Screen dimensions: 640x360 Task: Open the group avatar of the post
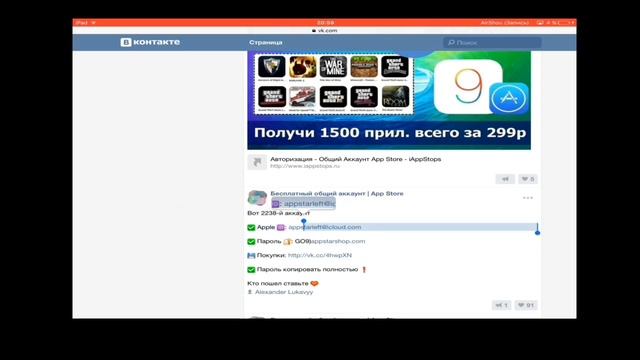point(257,198)
